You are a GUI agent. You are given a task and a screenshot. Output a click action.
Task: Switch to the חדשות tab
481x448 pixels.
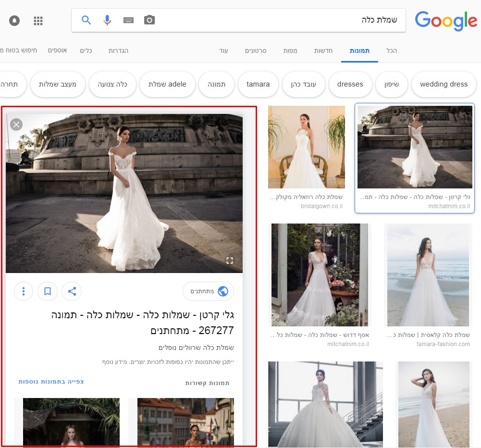323,50
